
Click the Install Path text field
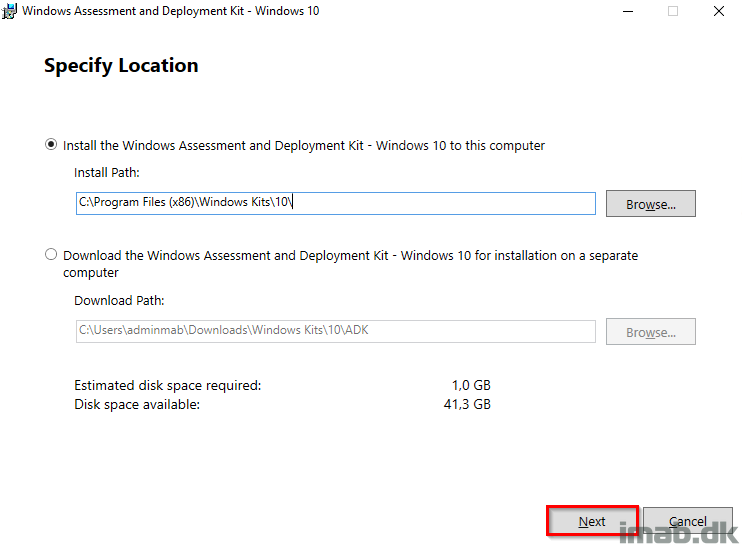pyautogui.click(x=336, y=203)
